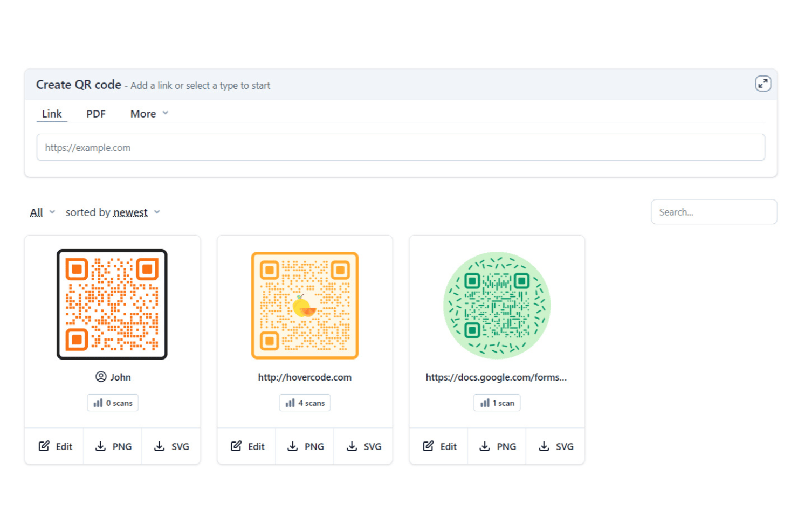The image size is (798, 532).
Task: Edit the hovercode.com QR code
Action: coord(247,446)
